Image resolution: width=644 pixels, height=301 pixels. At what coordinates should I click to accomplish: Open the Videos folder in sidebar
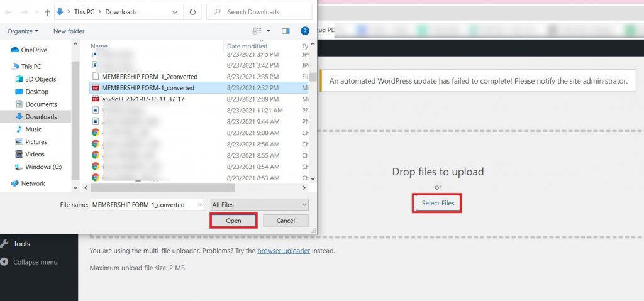35,155
